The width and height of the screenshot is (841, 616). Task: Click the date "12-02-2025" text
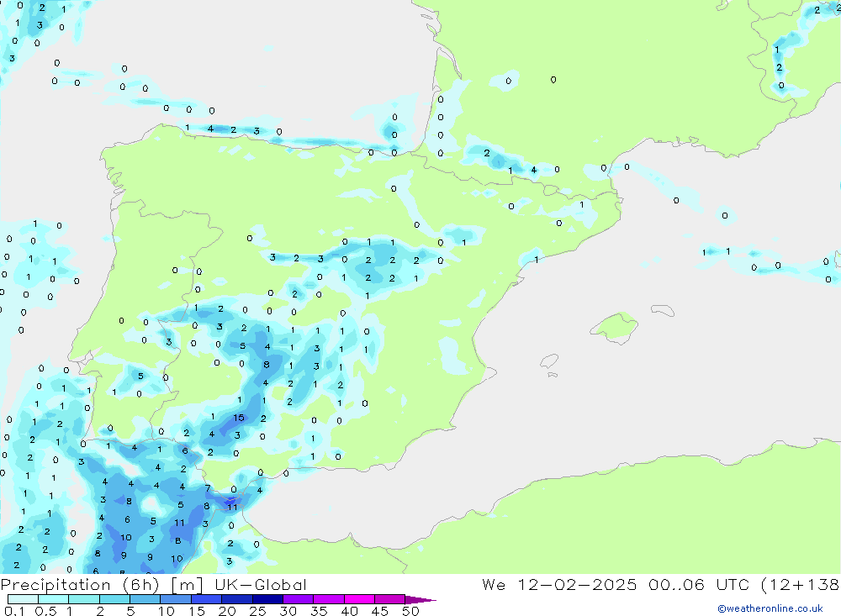(x=577, y=585)
